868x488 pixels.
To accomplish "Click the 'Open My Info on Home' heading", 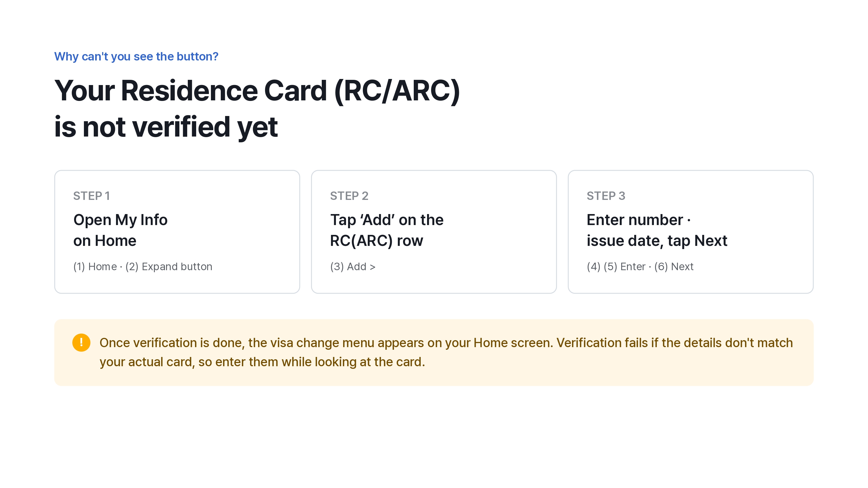I will coord(120,230).
